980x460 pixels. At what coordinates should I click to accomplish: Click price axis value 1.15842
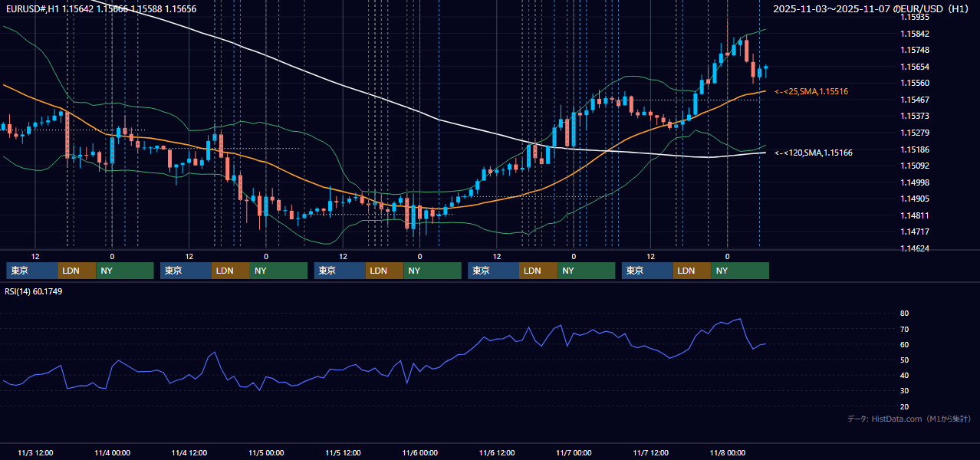[914, 34]
